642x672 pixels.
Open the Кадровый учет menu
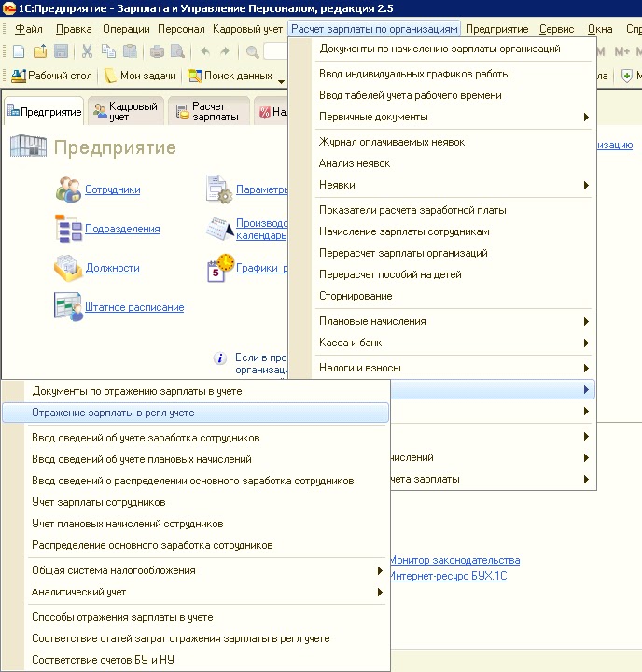click(x=247, y=29)
